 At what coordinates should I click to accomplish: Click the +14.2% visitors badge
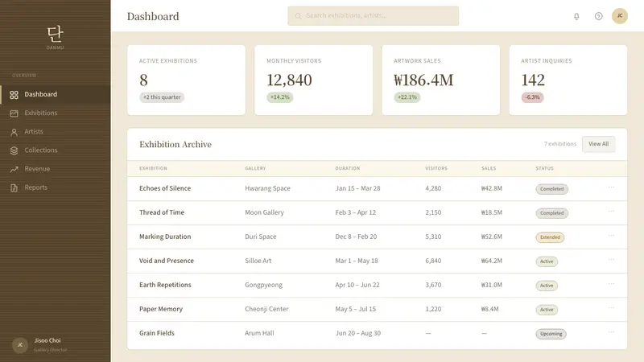pos(279,97)
